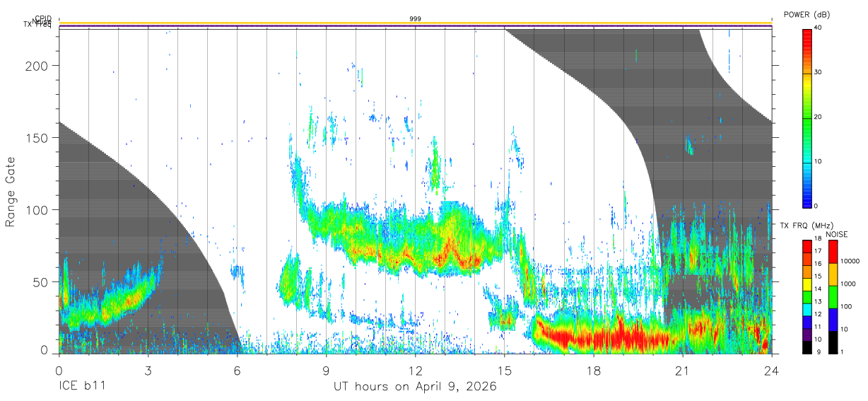
Task: Click the 9 label on TX FRQ scale
Action: pyautogui.click(x=819, y=352)
